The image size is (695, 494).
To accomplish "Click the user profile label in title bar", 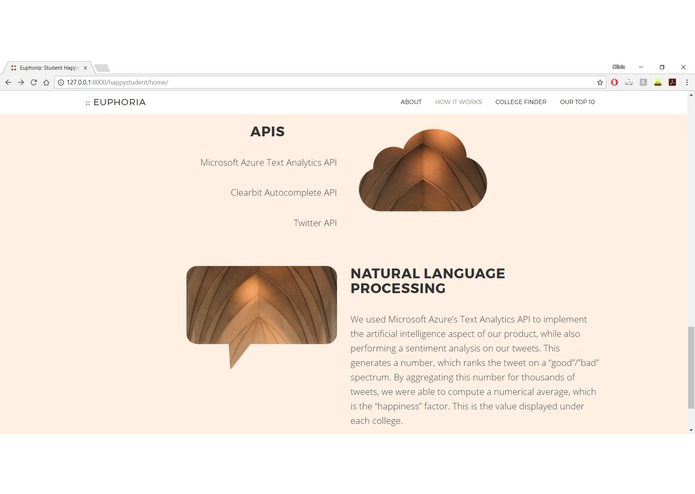I will click(618, 67).
